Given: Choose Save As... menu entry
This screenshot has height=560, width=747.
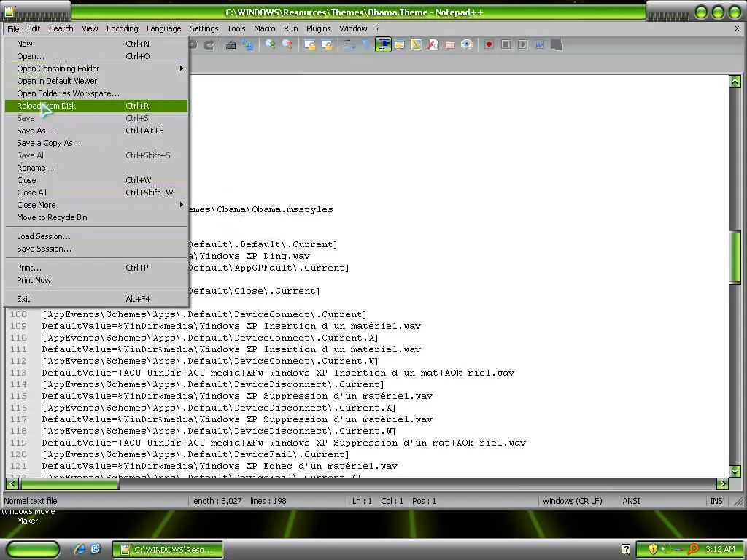Looking at the screenshot, I should pos(96,131).
